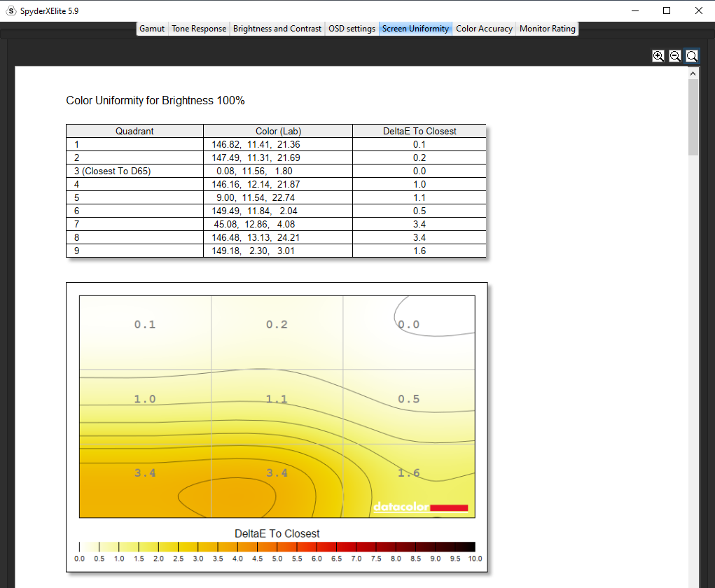Click the vertical scrollbar thumb

693,115
